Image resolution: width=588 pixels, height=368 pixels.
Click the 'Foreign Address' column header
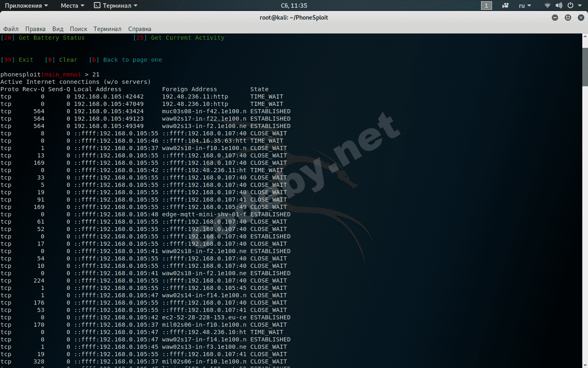189,89
